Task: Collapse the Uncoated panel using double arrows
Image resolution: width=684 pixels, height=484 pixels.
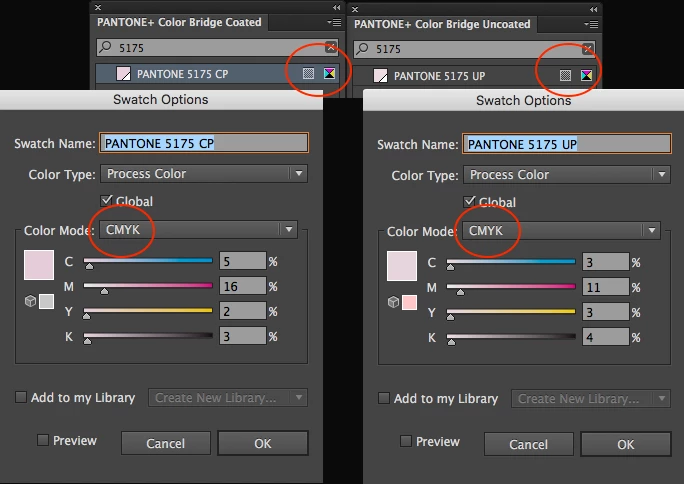Action: [x=593, y=9]
